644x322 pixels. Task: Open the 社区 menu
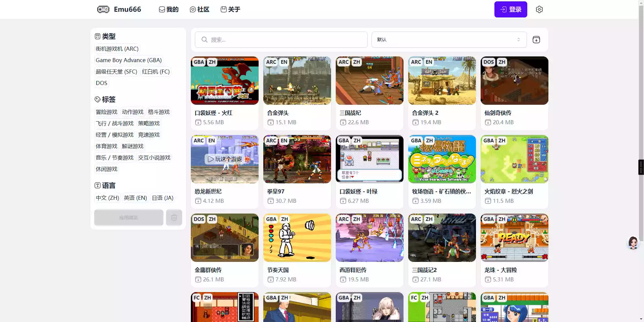point(200,9)
